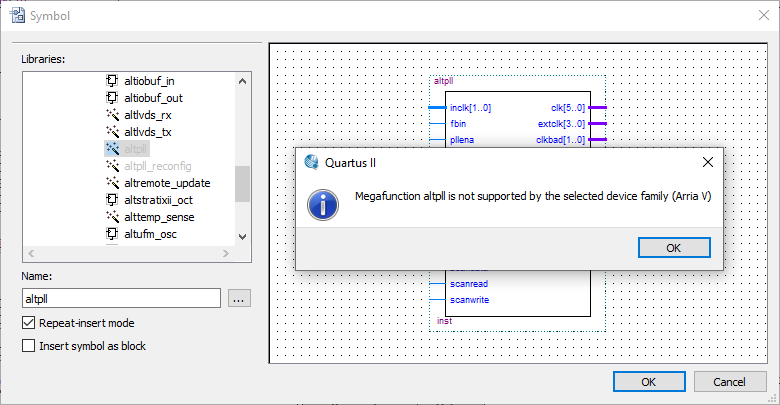The width and height of the screenshot is (780, 405).
Task: Disable Repeat-insert mode checkbox
Action: [x=29, y=323]
